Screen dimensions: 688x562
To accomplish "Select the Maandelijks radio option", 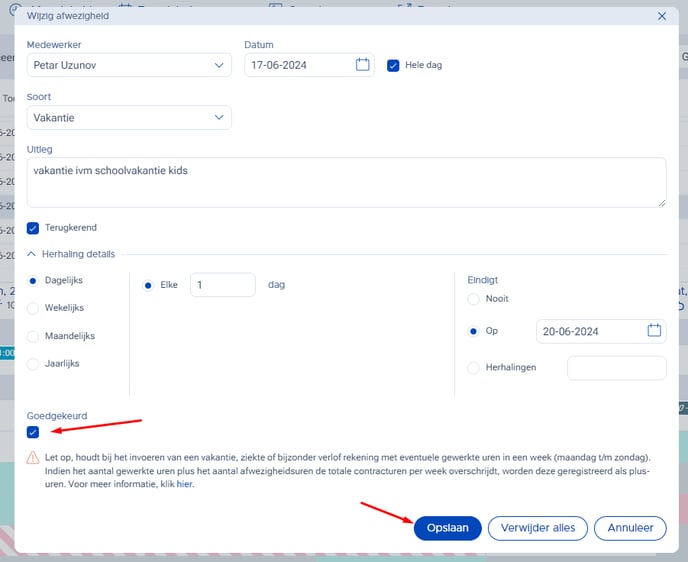I will coord(33,336).
